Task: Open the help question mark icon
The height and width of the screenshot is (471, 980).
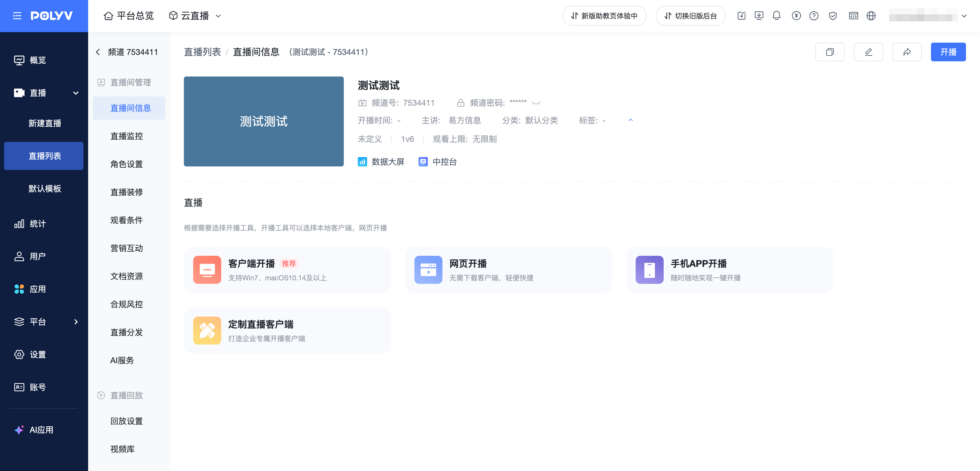Action: point(814,15)
